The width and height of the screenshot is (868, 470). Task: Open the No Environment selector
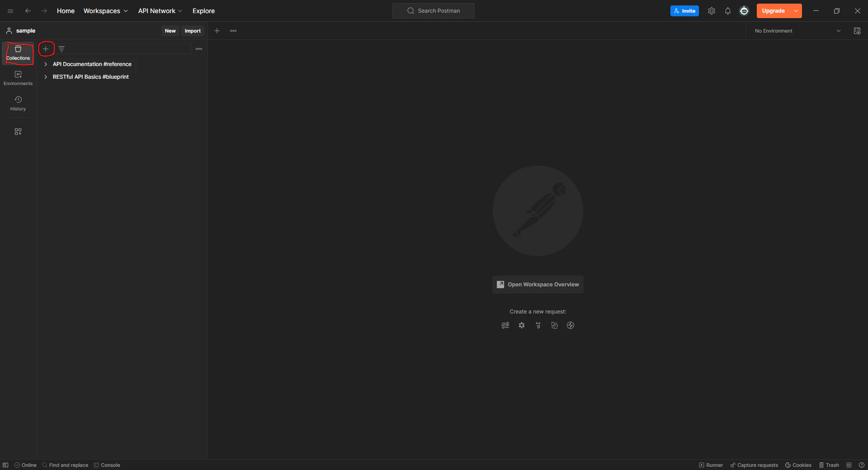[x=797, y=31]
